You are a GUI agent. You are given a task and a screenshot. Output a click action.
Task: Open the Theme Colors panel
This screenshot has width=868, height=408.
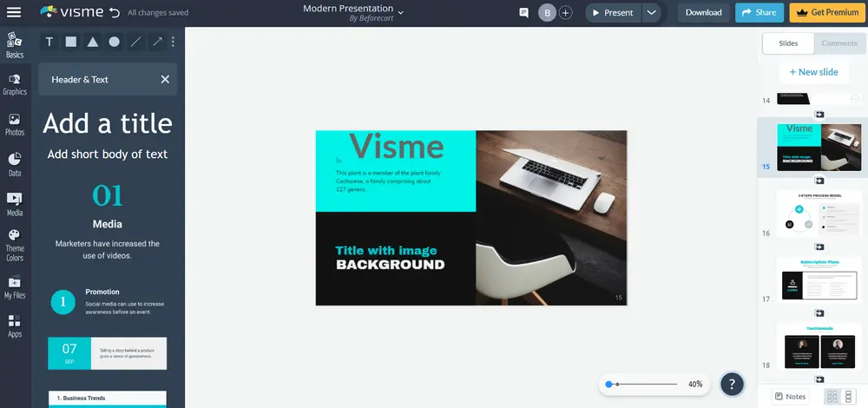coord(15,246)
